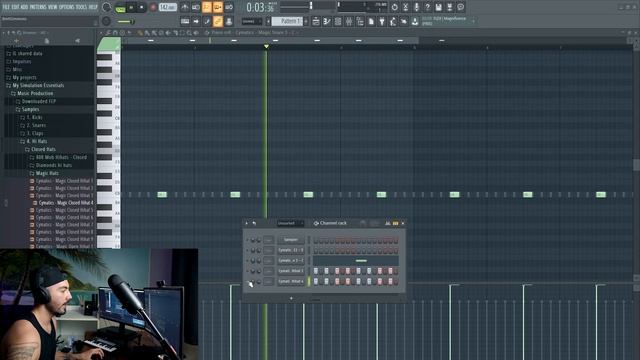
Task: Toggle the highlighted blend recording overdub button
Action: (218, 7)
